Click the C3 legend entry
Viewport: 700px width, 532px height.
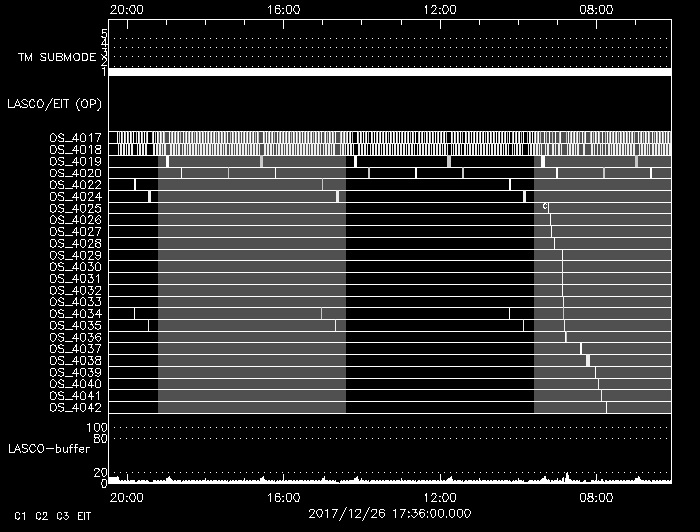(x=62, y=516)
